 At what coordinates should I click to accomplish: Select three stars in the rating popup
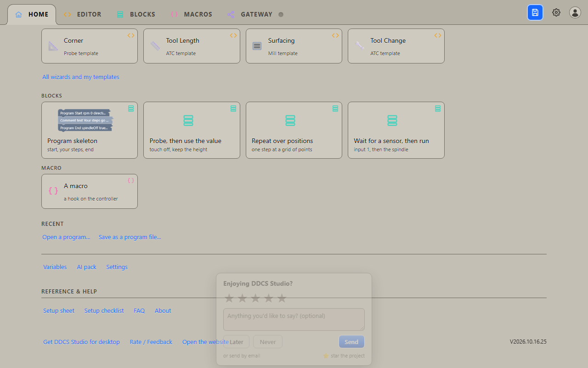[255, 298]
